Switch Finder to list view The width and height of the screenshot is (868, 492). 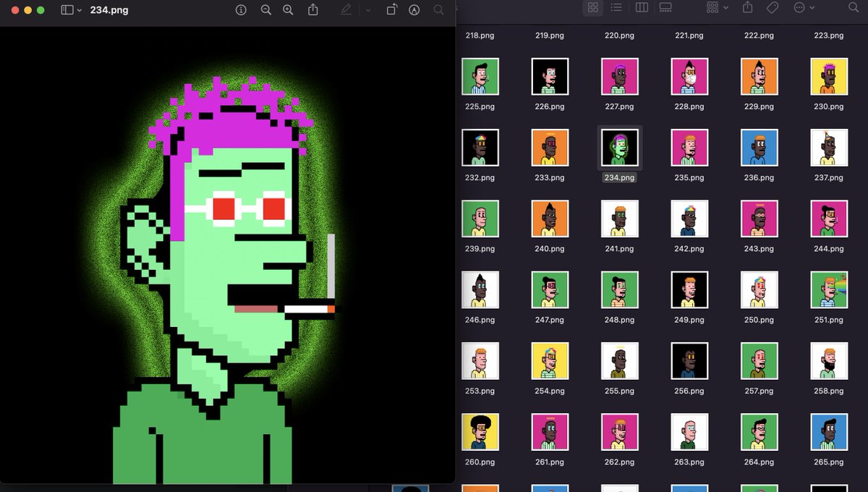pos(616,7)
